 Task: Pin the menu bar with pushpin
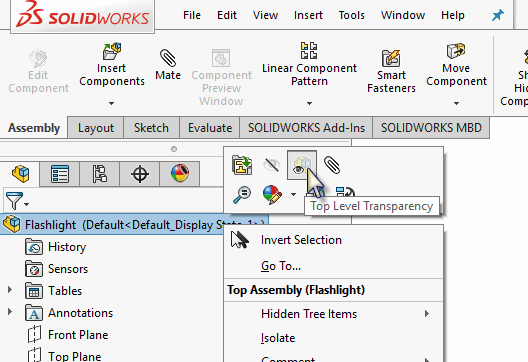(x=497, y=15)
